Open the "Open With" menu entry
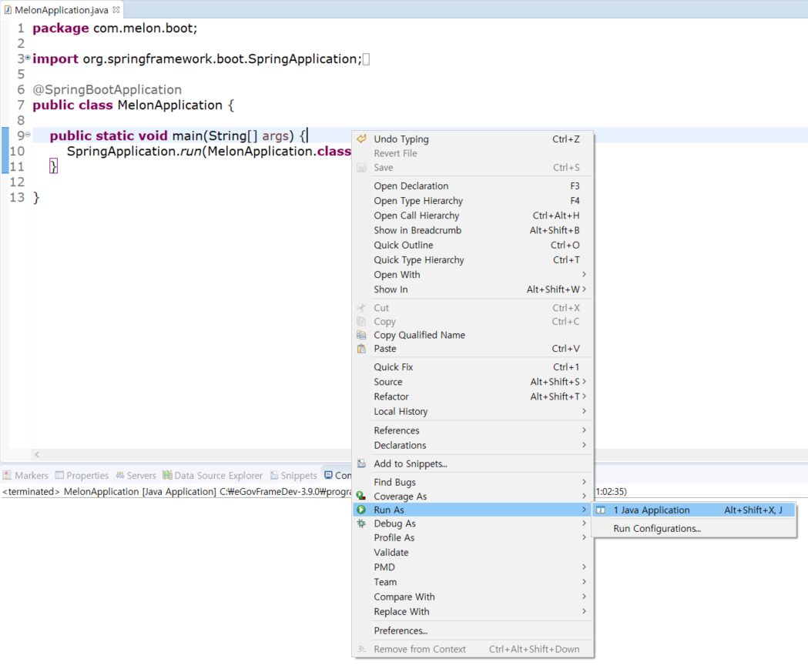Screen dimensions: 808x672 397,275
